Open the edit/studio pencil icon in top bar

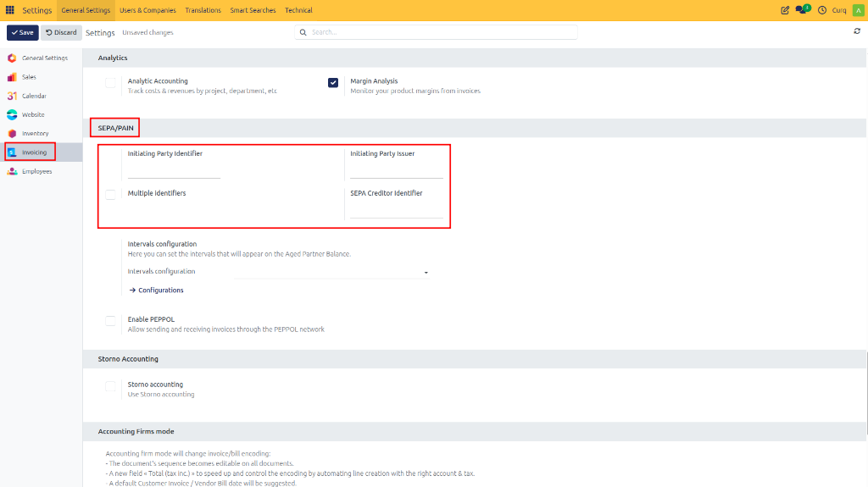click(784, 10)
